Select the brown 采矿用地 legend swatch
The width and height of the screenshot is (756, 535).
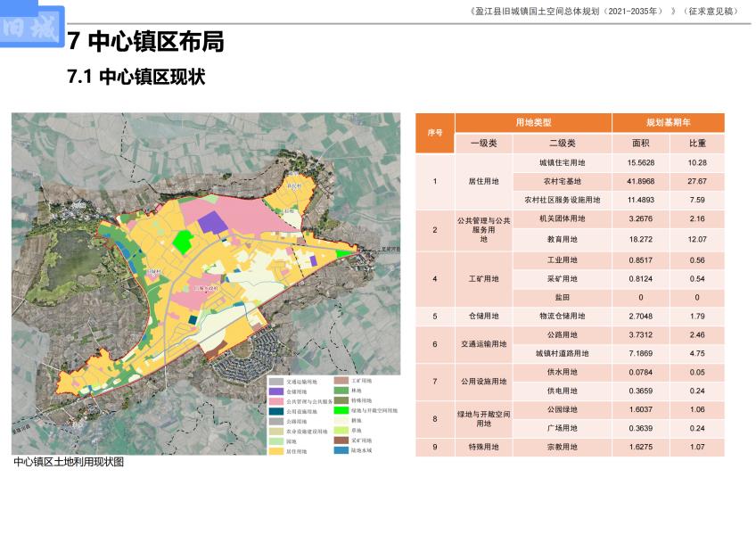pyautogui.click(x=342, y=441)
